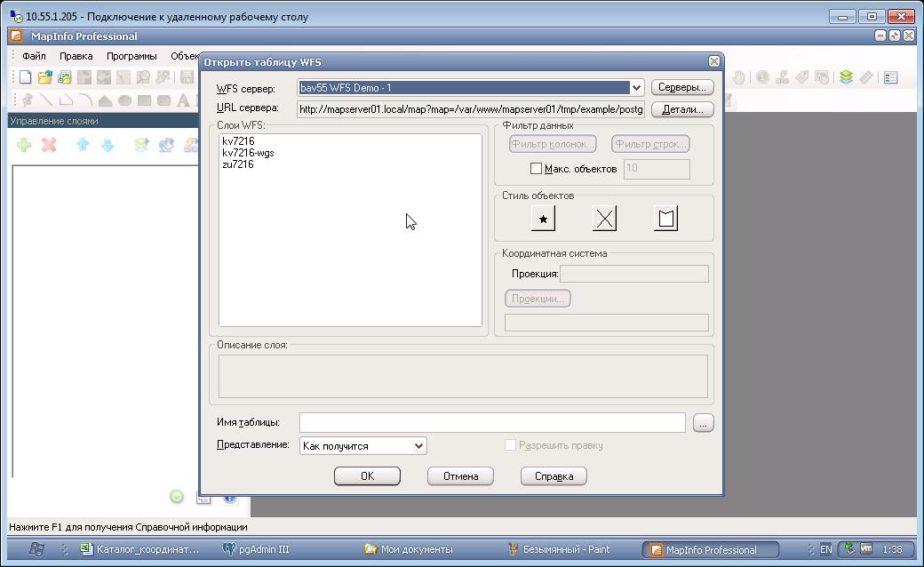Screen dimensions: 924x567
Task: Click the Фильтр строк... button
Action: (x=650, y=144)
